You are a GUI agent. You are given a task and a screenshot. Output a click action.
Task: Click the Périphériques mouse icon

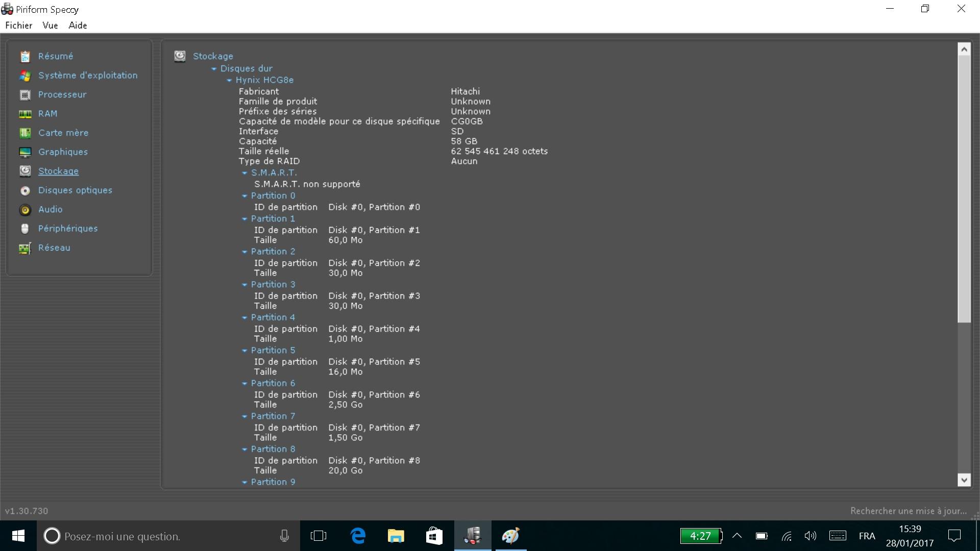click(25, 229)
